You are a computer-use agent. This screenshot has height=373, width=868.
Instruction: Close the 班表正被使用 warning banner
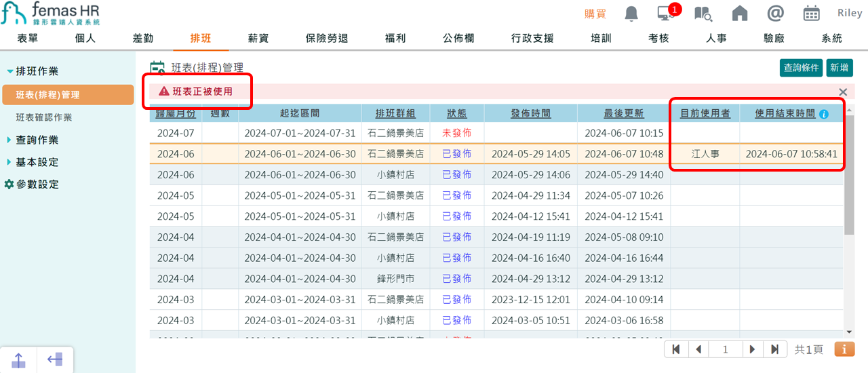843,92
